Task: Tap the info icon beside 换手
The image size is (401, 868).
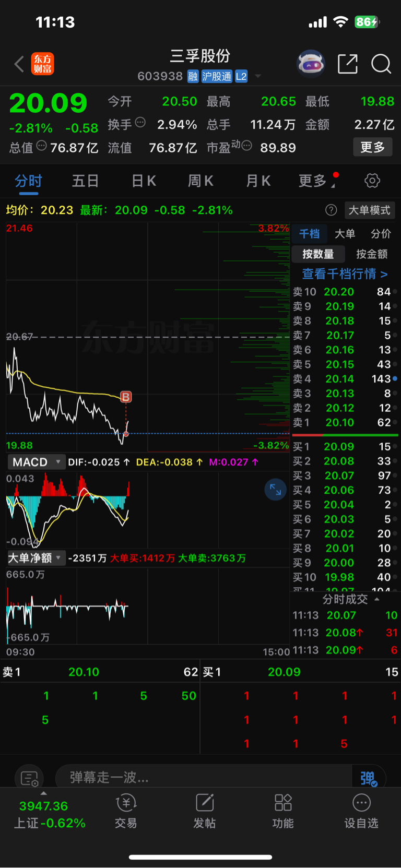Action: (140, 123)
